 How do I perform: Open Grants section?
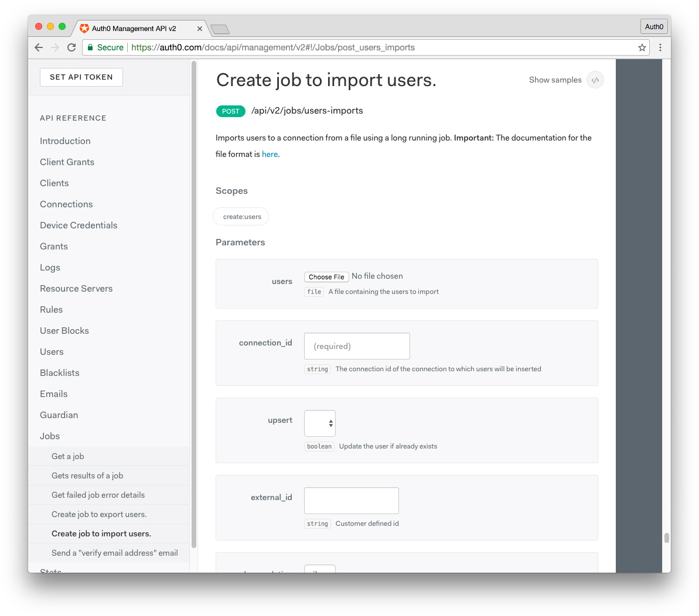coord(53,247)
